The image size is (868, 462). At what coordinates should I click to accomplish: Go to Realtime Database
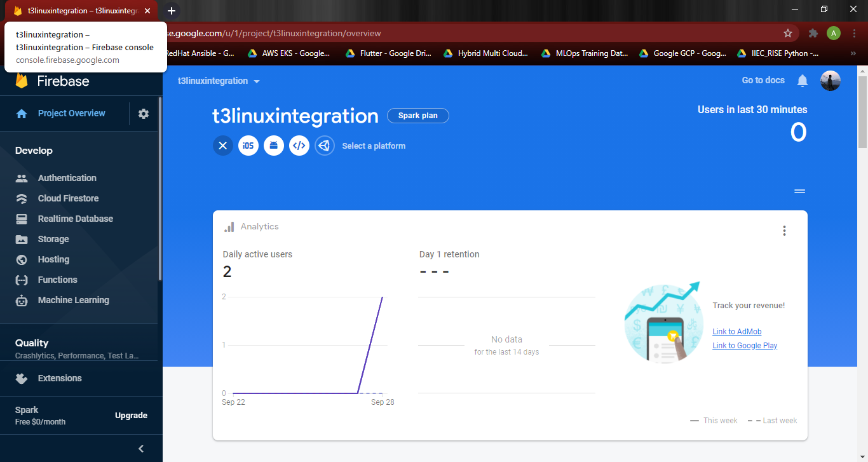pos(75,219)
